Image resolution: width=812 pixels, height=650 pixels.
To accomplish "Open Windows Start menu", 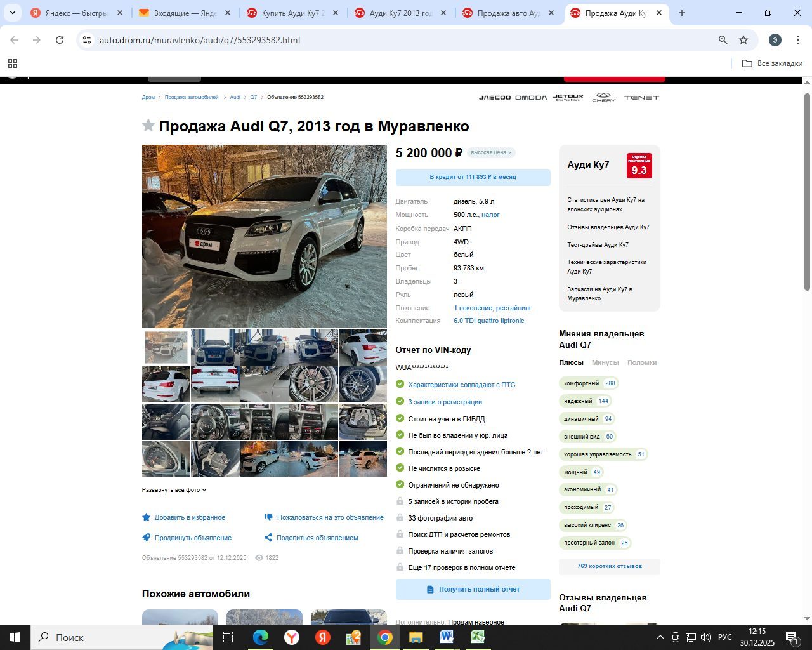I will click(x=15, y=637).
